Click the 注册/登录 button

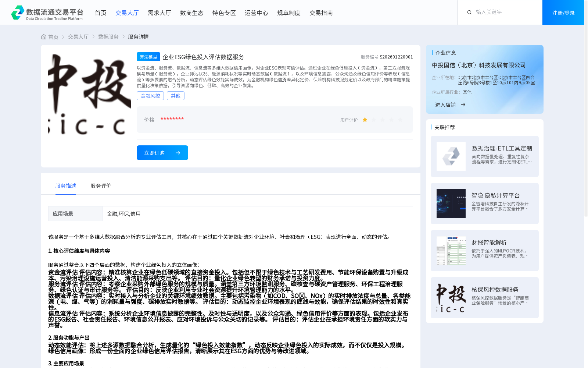pyautogui.click(x=563, y=13)
